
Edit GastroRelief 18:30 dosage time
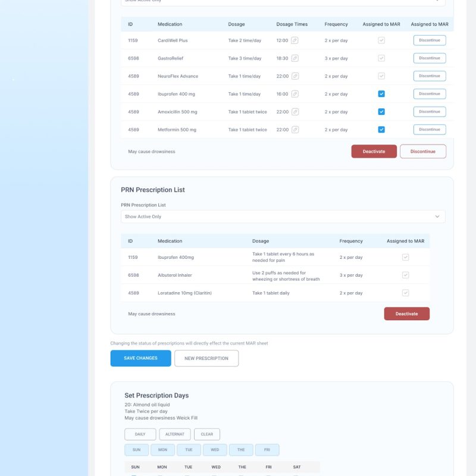(295, 58)
